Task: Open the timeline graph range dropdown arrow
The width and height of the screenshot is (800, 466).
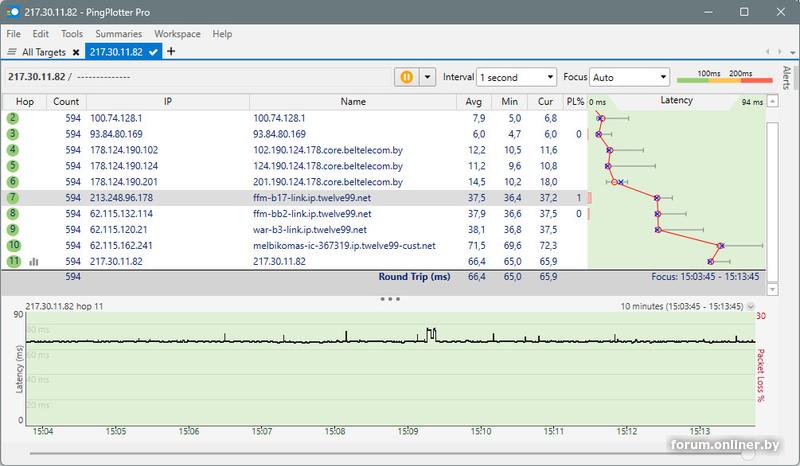Action: [751, 306]
